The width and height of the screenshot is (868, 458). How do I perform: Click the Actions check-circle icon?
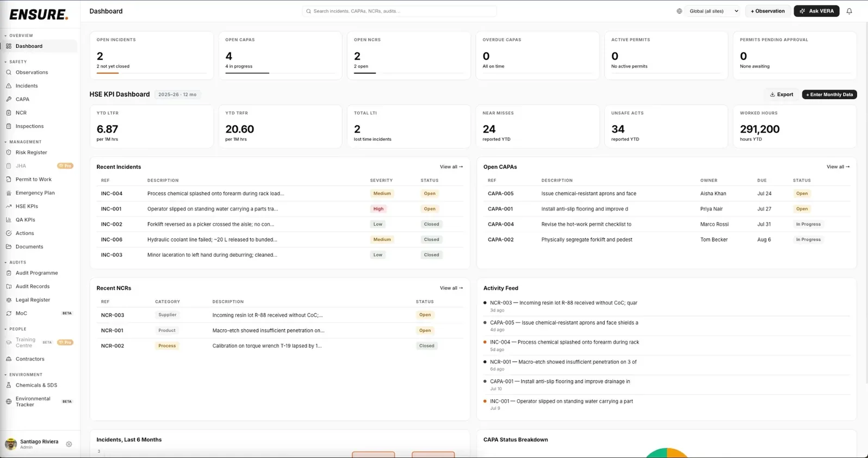click(9, 233)
